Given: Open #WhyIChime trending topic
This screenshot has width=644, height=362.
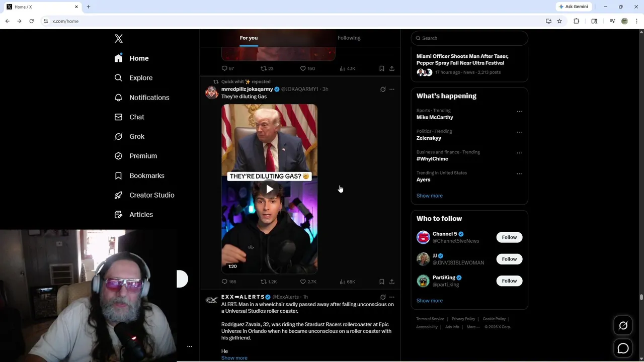Looking at the screenshot, I should [432, 159].
